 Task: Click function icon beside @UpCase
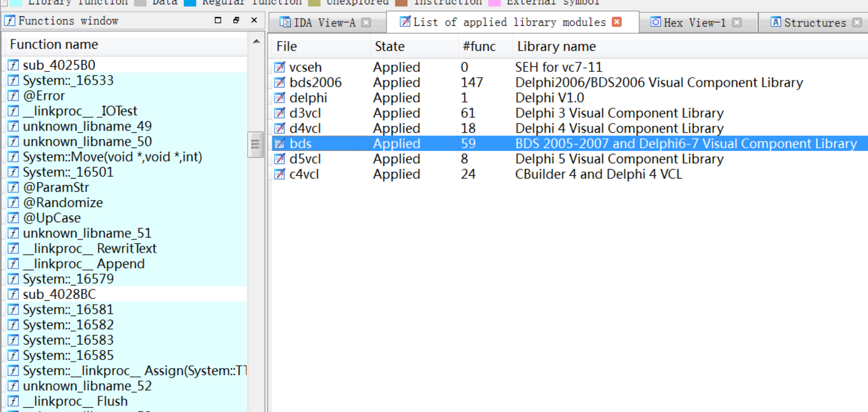tap(13, 218)
